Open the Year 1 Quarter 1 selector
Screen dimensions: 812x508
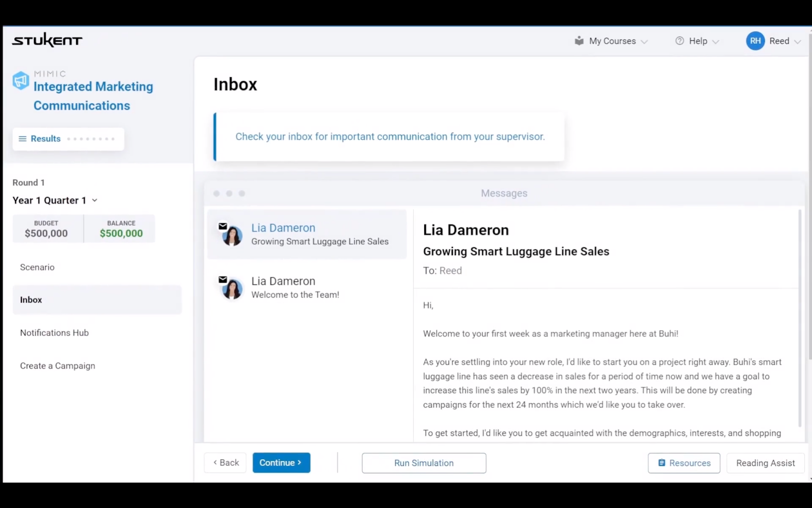(55, 200)
